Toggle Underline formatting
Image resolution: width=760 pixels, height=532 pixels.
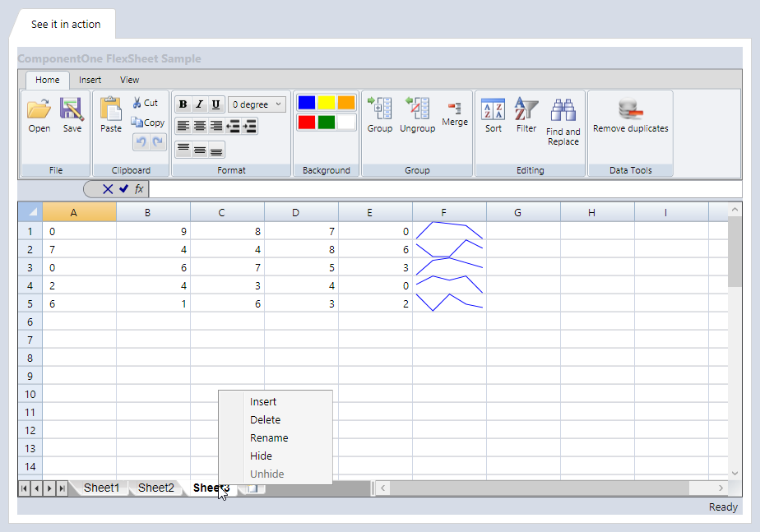pyautogui.click(x=215, y=104)
